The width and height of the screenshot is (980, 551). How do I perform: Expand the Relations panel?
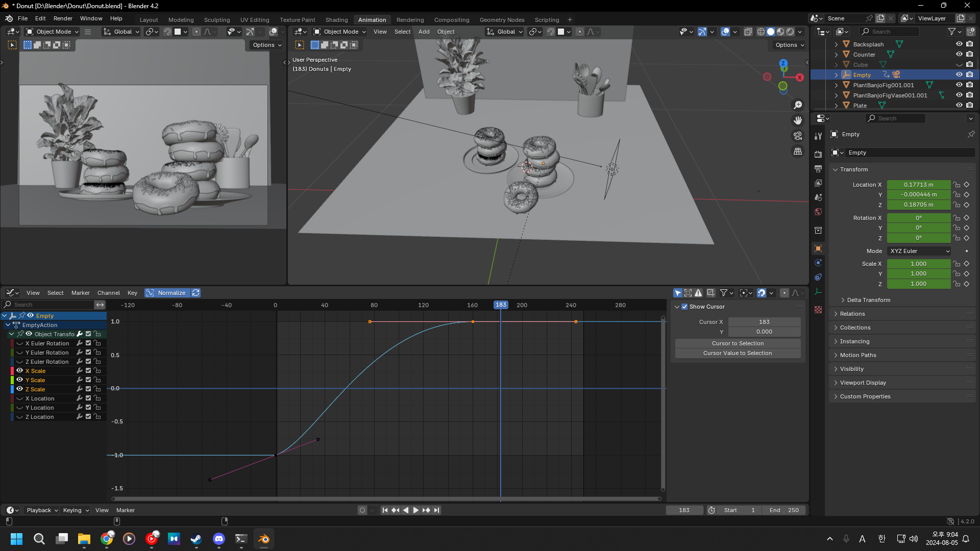[852, 314]
